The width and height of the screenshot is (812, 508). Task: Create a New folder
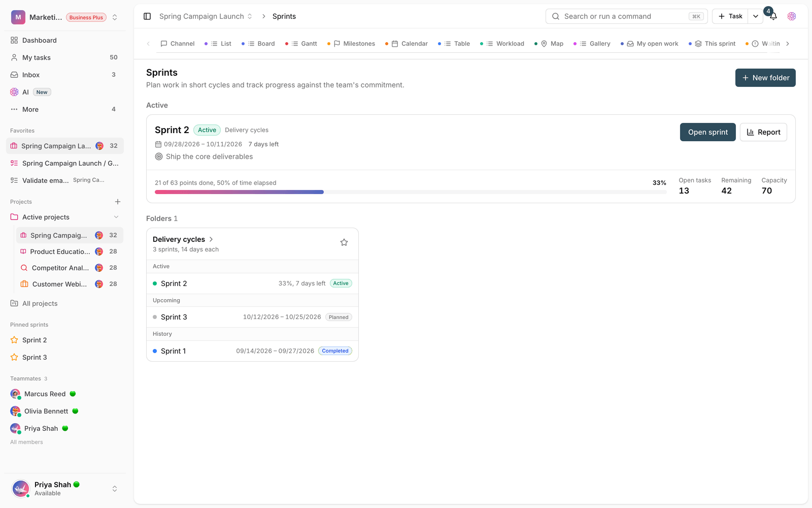click(x=765, y=78)
